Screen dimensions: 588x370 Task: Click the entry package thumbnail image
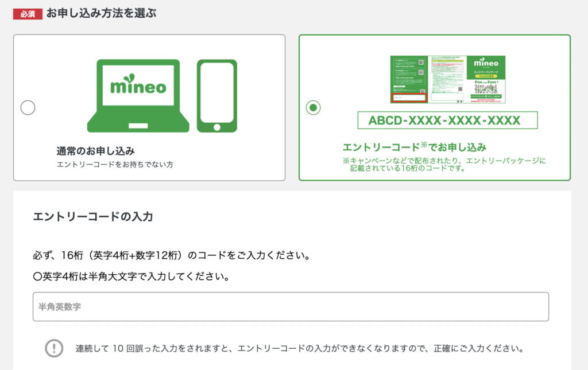pyautogui.click(x=448, y=79)
